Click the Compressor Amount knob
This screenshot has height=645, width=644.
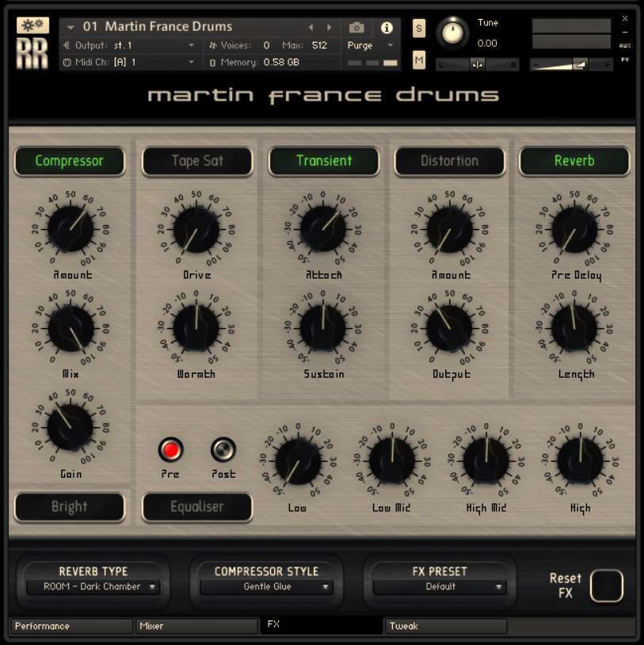[70, 229]
